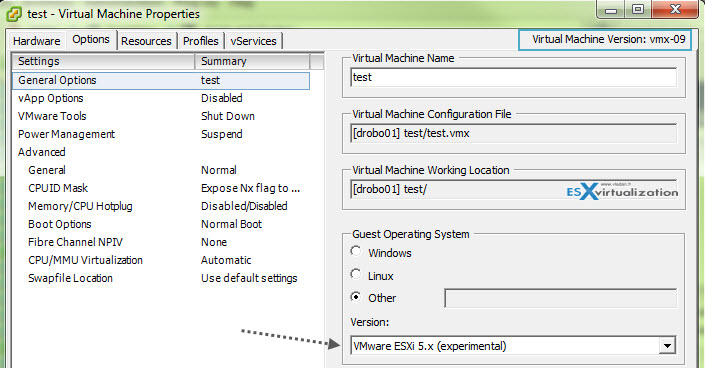
Task: Open the Resources tab
Action: 146,41
